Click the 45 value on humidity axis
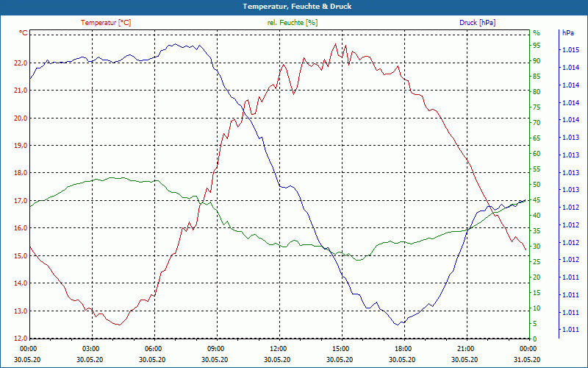Viewport: 588px width, 368px height. 537,200
